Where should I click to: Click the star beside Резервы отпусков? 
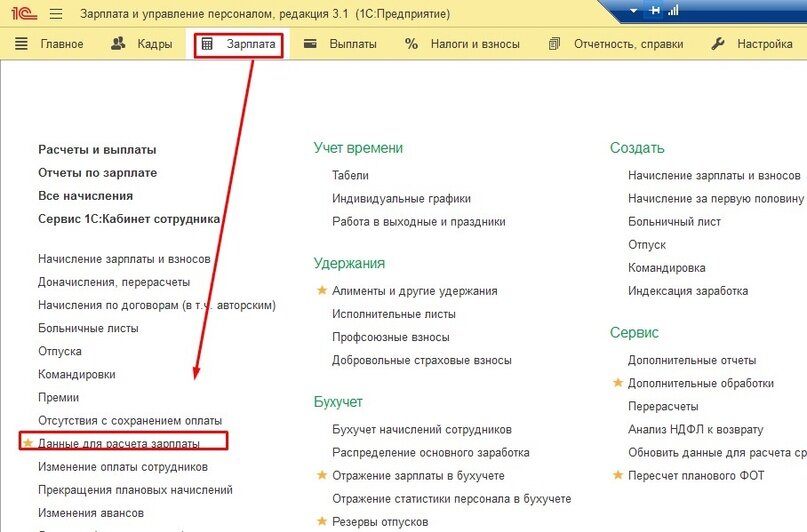pos(322,522)
